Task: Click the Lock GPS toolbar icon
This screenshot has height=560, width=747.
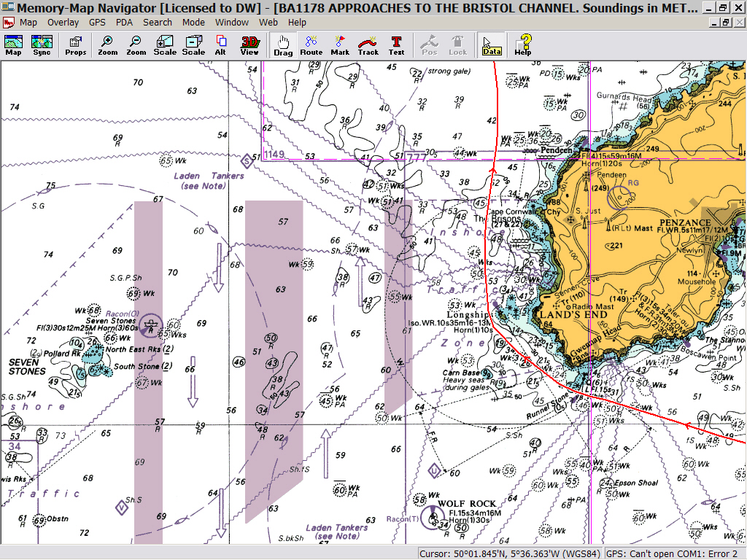Action: click(458, 45)
